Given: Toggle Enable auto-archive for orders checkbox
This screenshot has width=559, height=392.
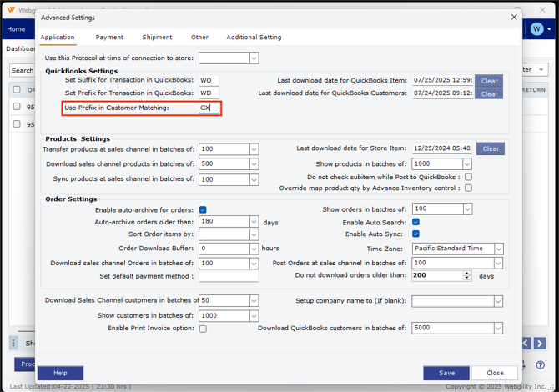Looking at the screenshot, I should coord(203,209).
